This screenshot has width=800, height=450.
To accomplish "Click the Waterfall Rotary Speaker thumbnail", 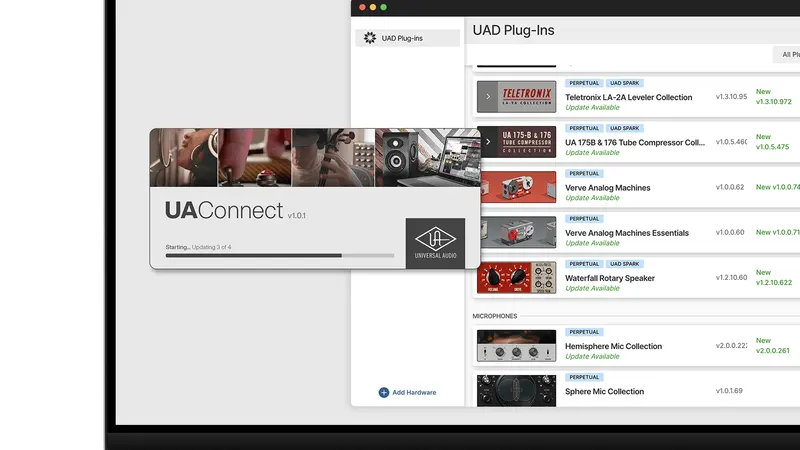I will point(516,278).
